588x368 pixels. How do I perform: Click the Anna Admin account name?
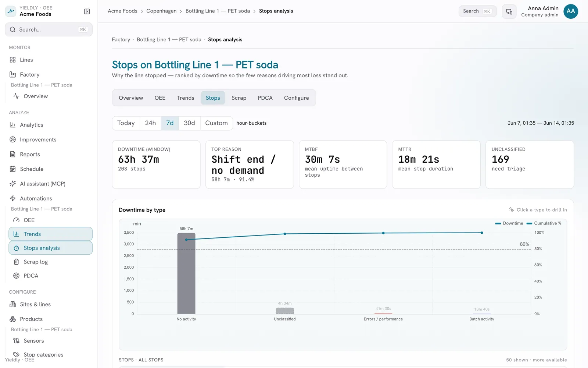point(543,8)
